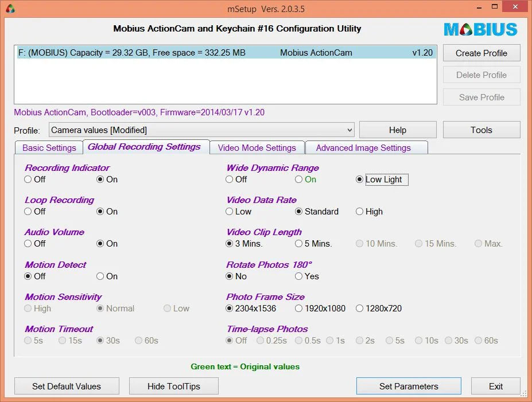The height and width of the screenshot is (402, 532).
Task: Select 15 Mins. video clip length
Action: click(x=436, y=244)
